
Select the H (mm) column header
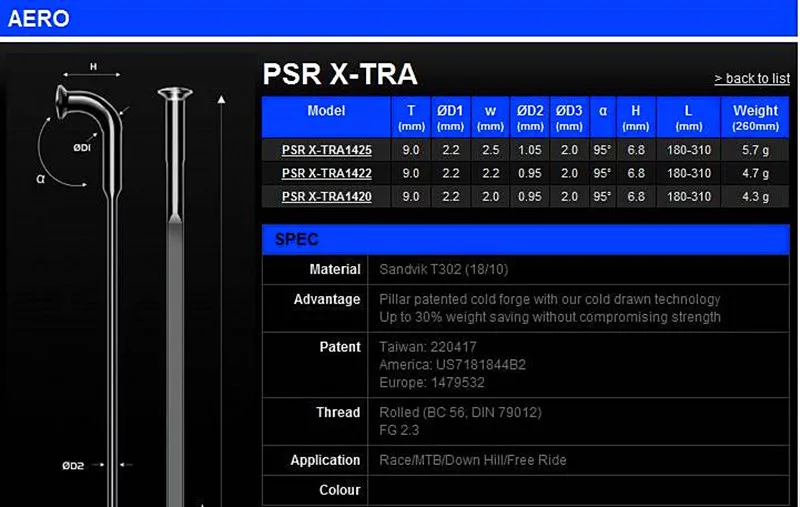tap(636, 117)
